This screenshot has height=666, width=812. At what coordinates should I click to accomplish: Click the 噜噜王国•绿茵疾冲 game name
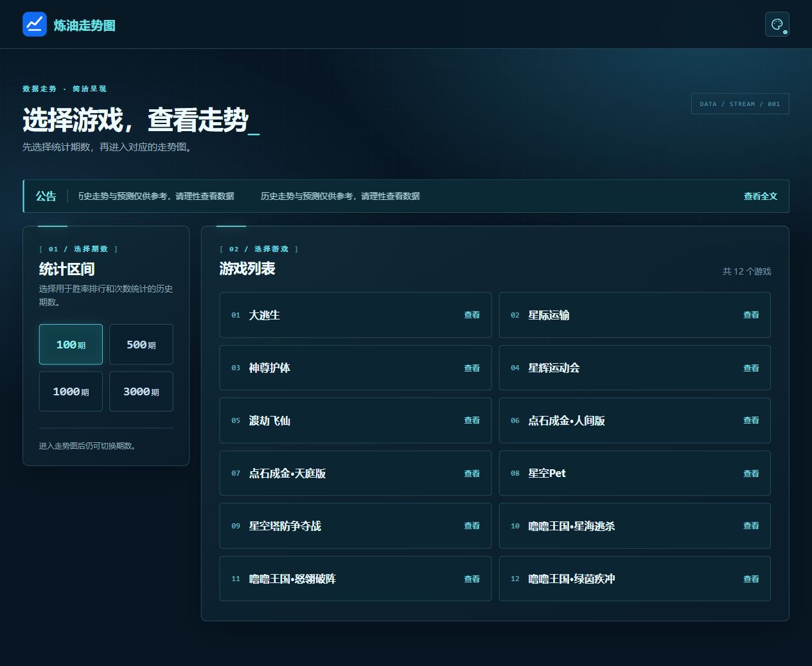pyautogui.click(x=571, y=579)
